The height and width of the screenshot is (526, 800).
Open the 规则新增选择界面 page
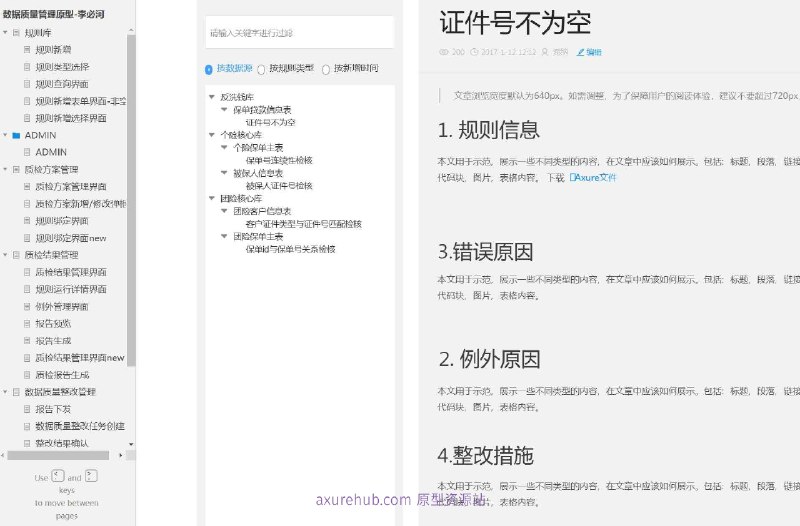71,118
